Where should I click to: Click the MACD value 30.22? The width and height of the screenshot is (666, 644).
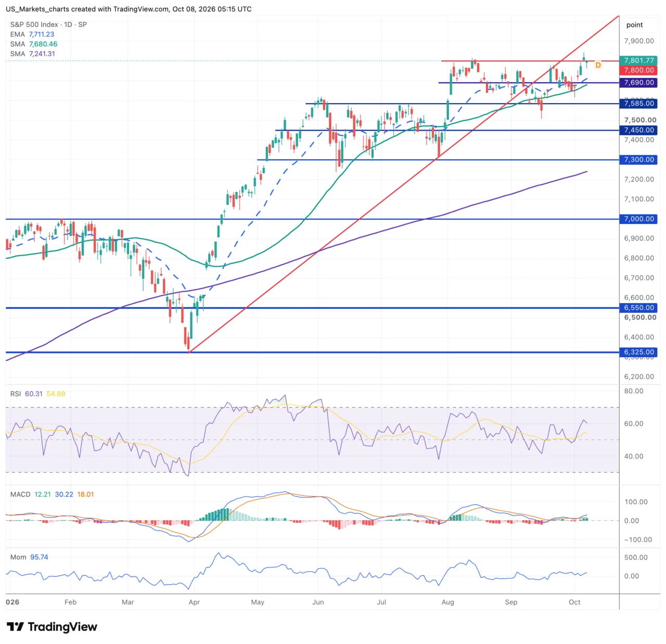[64, 495]
